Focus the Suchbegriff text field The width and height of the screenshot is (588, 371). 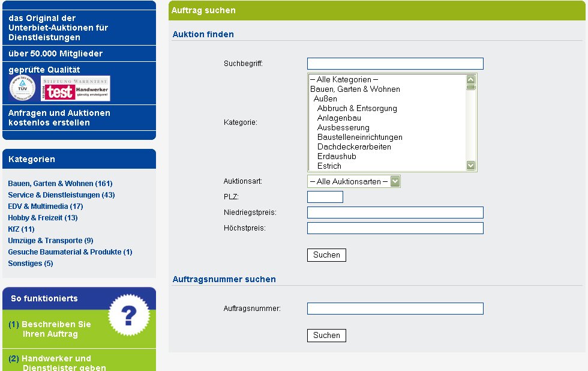[x=395, y=64]
